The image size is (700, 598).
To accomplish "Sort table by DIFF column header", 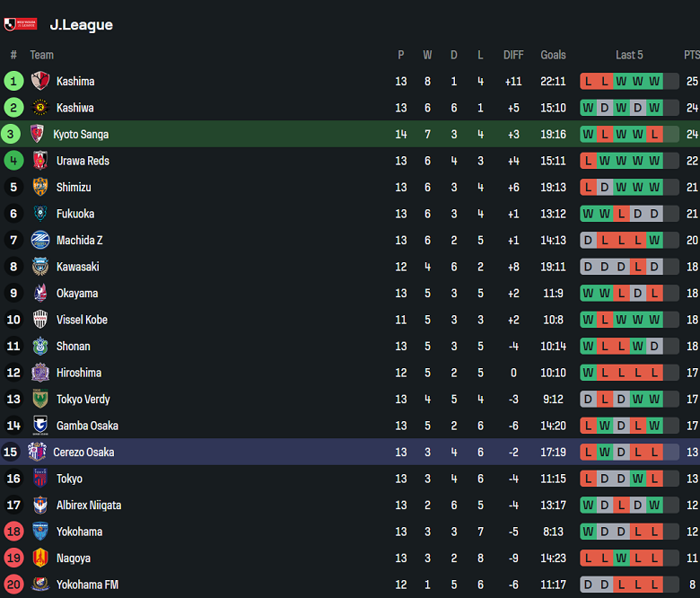I will click(x=513, y=55).
